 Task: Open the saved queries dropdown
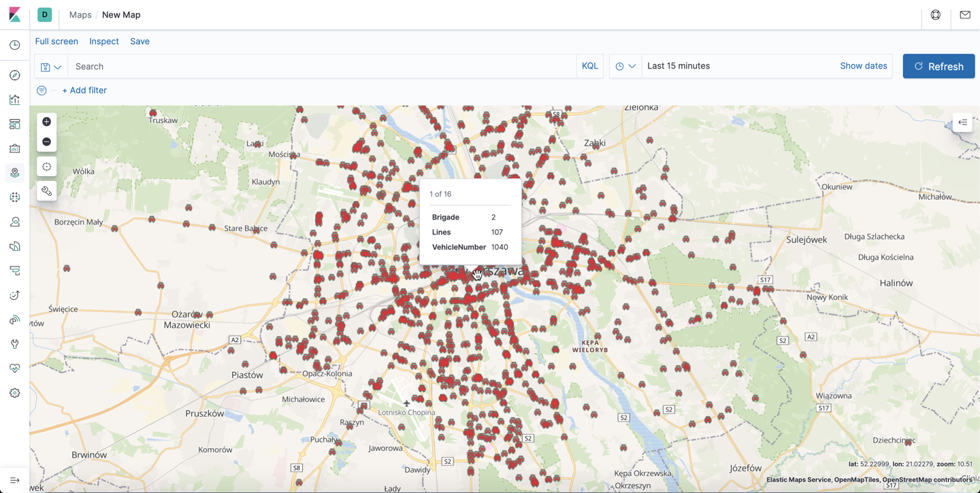[x=51, y=67]
